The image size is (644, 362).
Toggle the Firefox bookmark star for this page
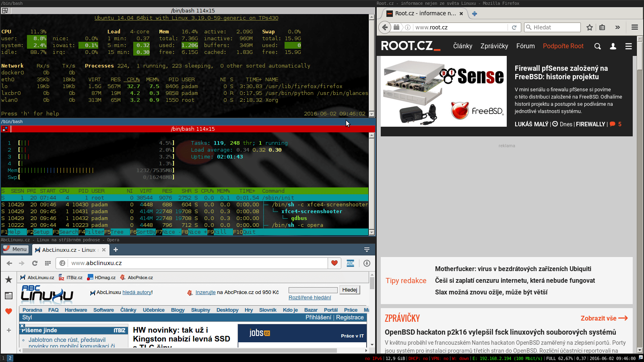[x=590, y=27]
